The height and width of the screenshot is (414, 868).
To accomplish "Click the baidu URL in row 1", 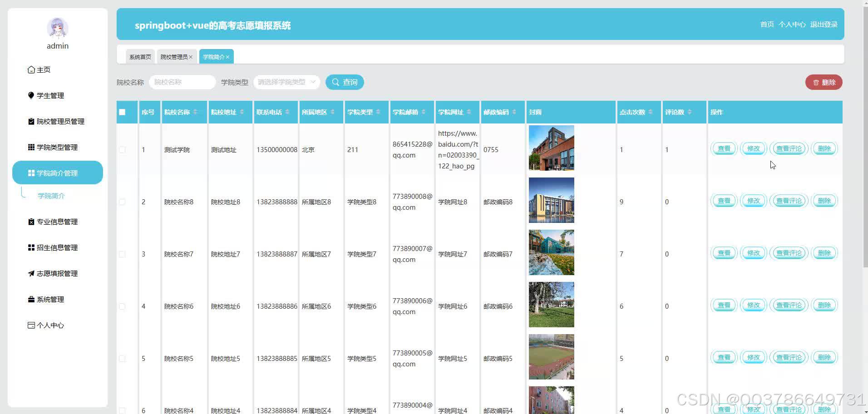I will [x=458, y=150].
